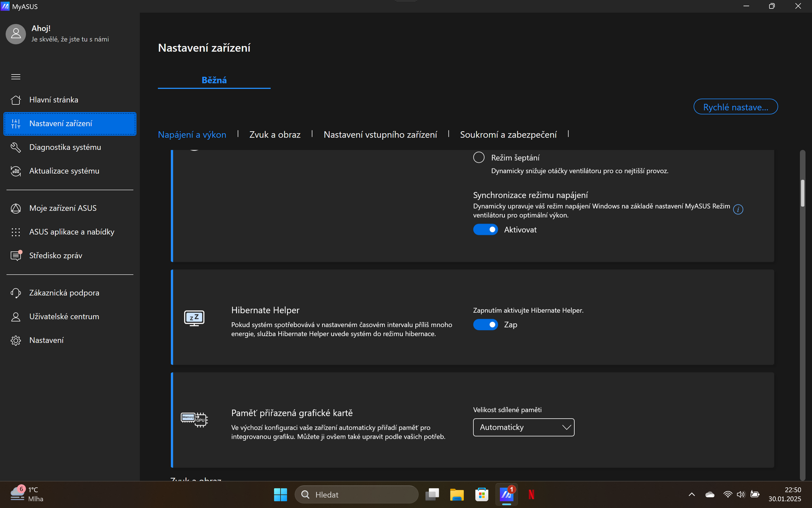
Task: Click the Memory GPU chip icon
Action: [x=194, y=420]
